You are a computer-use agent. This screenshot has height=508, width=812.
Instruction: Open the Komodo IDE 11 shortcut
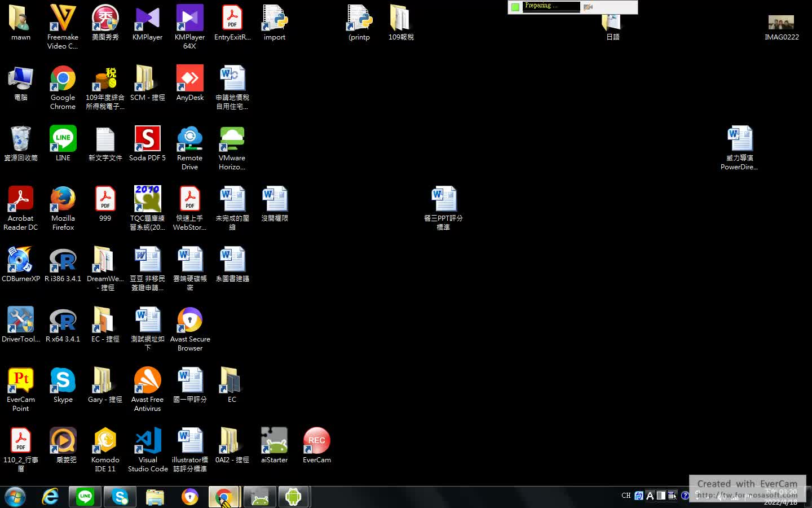tap(105, 441)
